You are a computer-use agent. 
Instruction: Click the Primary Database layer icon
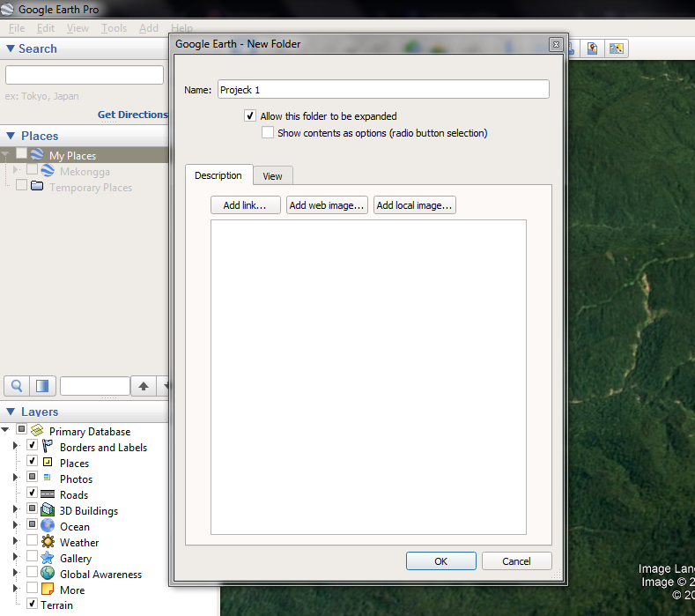(37, 430)
